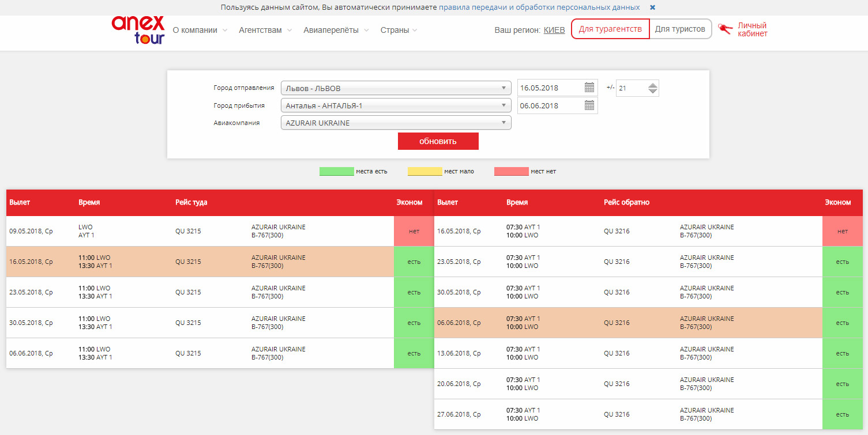Select return flight row dated 20.06.2018
The height and width of the screenshot is (435, 868).
pyautogui.click(x=648, y=384)
